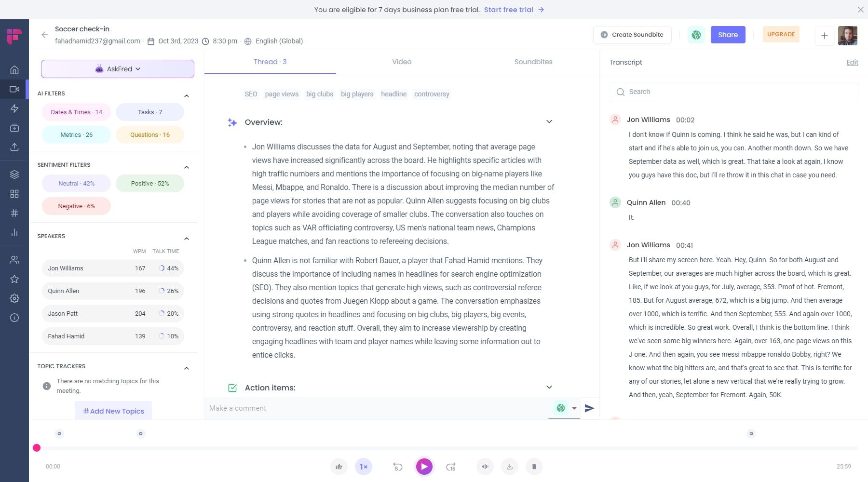868x482 pixels.
Task: Open the Soundbites tab
Action: [533, 62]
